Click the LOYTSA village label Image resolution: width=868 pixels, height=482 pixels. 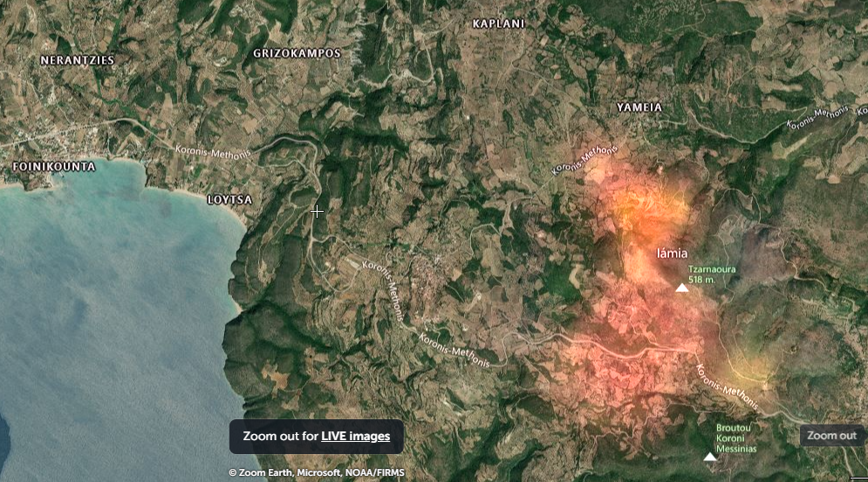(x=229, y=200)
